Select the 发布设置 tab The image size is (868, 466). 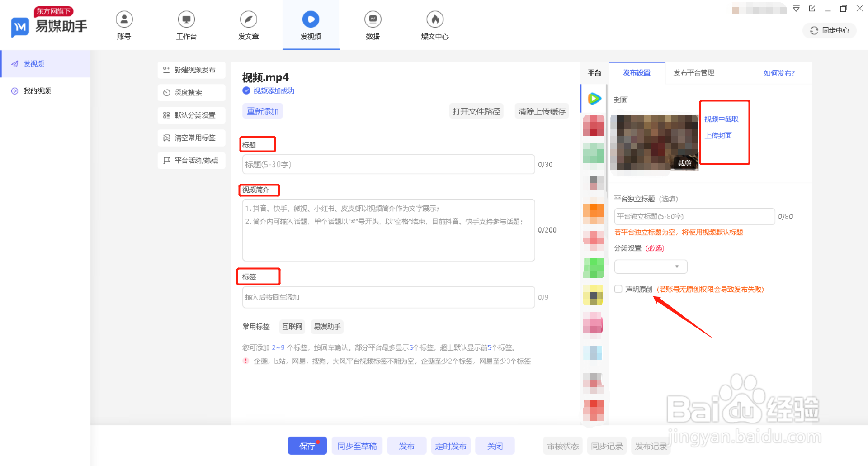tap(637, 72)
